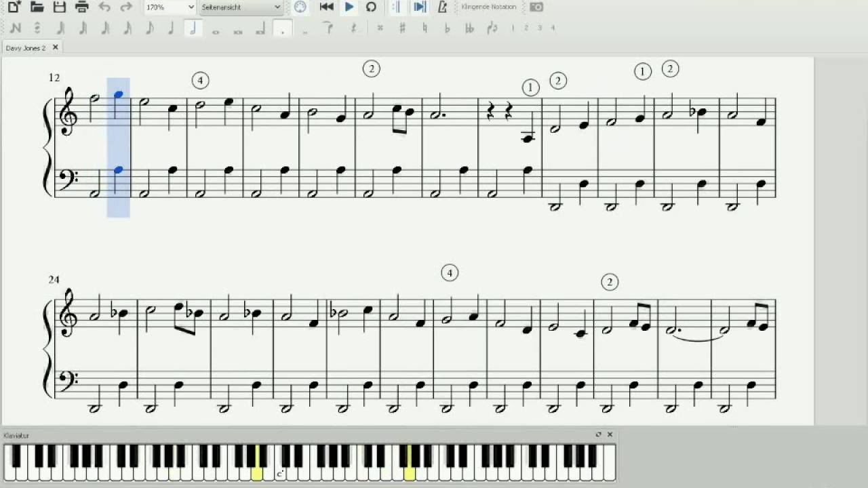Viewport: 868px width, 488px height.
Task: Open the Seitenansicht view mode dropdown
Action: point(241,7)
